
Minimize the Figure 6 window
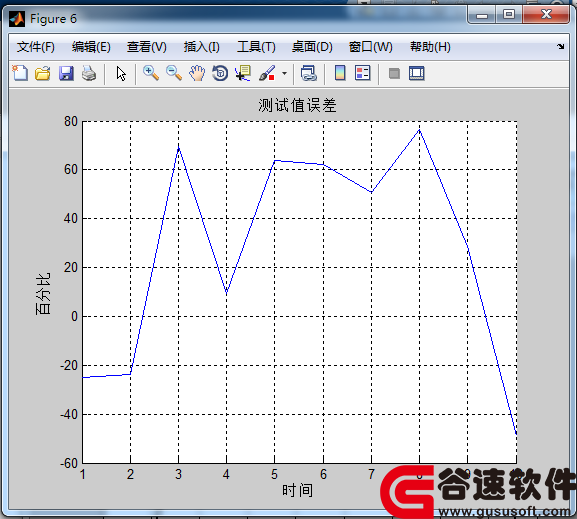coord(482,15)
